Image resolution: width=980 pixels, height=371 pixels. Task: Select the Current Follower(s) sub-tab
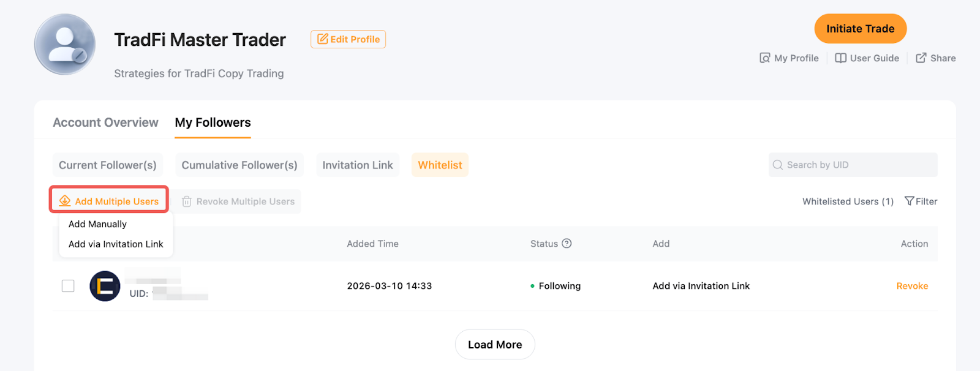[x=108, y=165]
